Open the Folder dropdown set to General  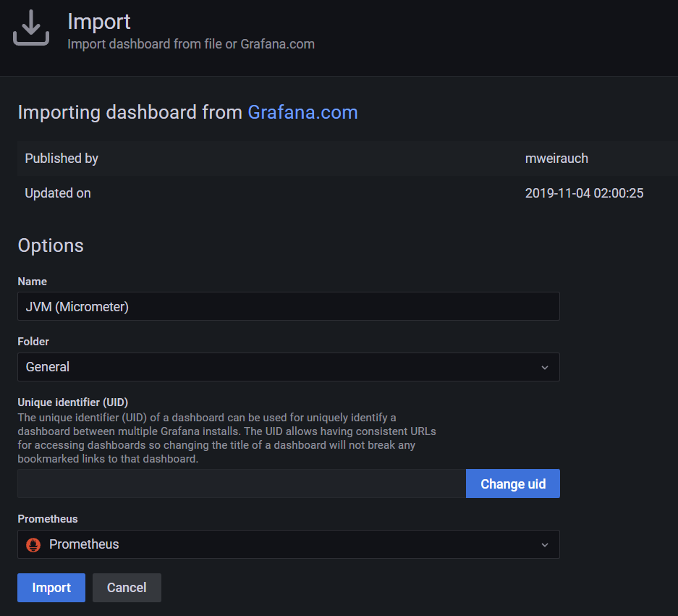(289, 367)
